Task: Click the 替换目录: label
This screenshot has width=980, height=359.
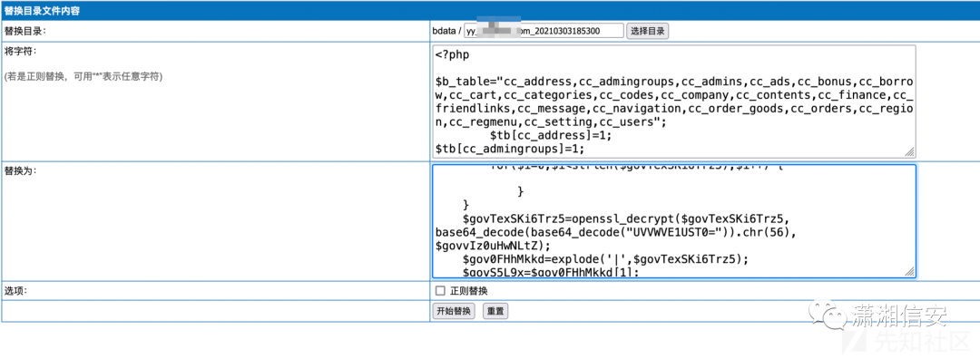Action: click(25, 31)
